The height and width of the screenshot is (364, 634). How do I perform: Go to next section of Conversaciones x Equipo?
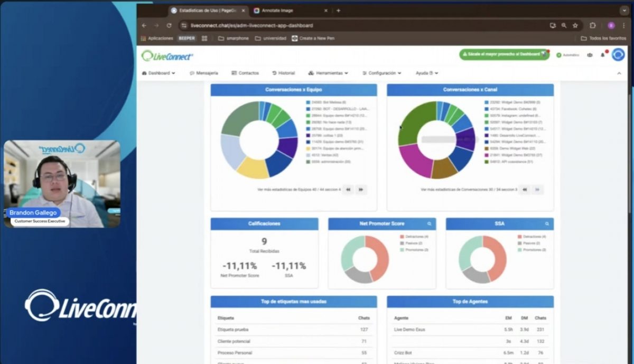click(361, 189)
